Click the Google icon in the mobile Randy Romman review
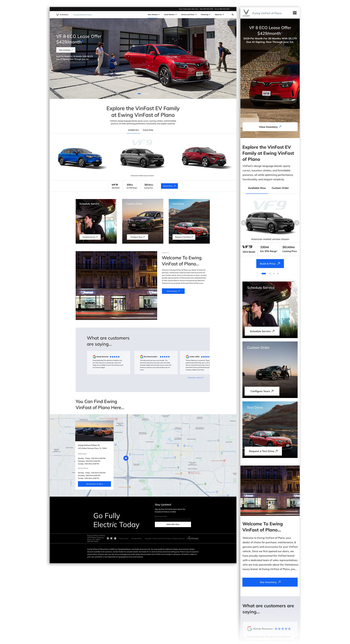This screenshot has height=644, width=350. coord(249,628)
